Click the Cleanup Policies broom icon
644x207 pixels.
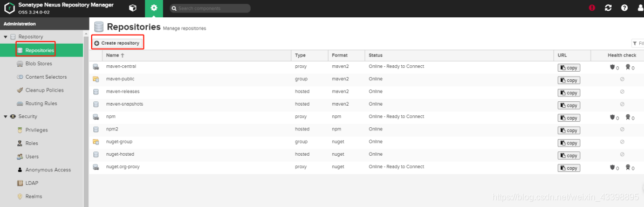pos(19,90)
